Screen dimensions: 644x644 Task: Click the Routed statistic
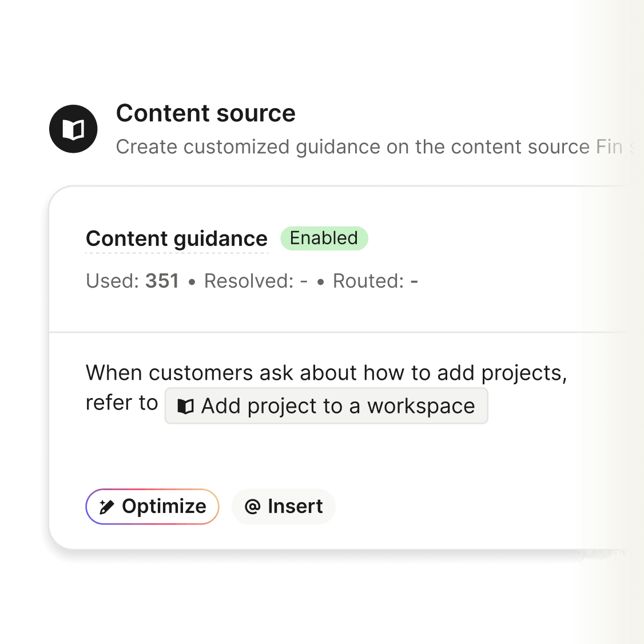pos(375,281)
